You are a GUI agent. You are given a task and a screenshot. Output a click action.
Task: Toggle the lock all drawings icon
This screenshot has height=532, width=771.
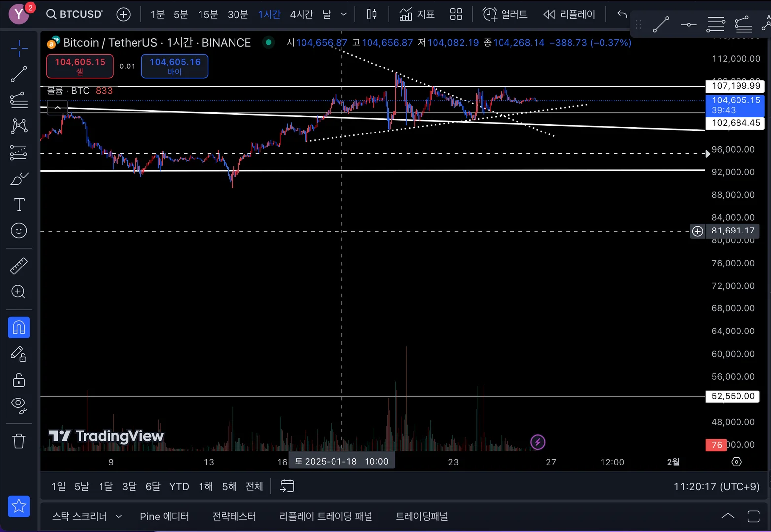[x=19, y=380]
